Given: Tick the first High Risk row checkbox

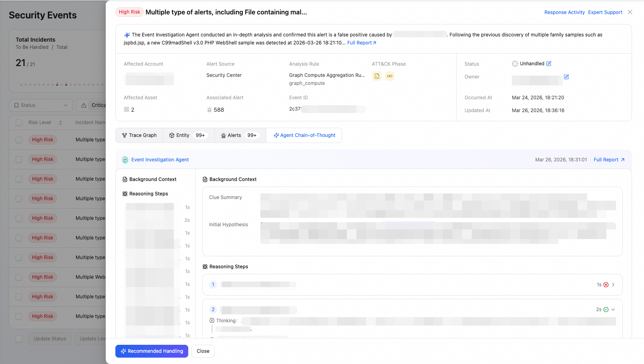Looking at the screenshot, I should pyautogui.click(x=19, y=140).
